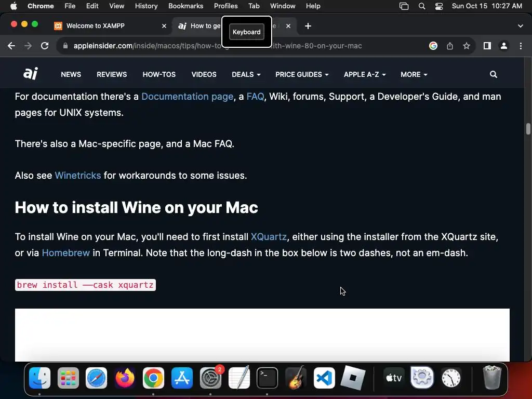
Task: Expand the DEALS dropdown
Action: pyautogui.click(x=246, y=74)
